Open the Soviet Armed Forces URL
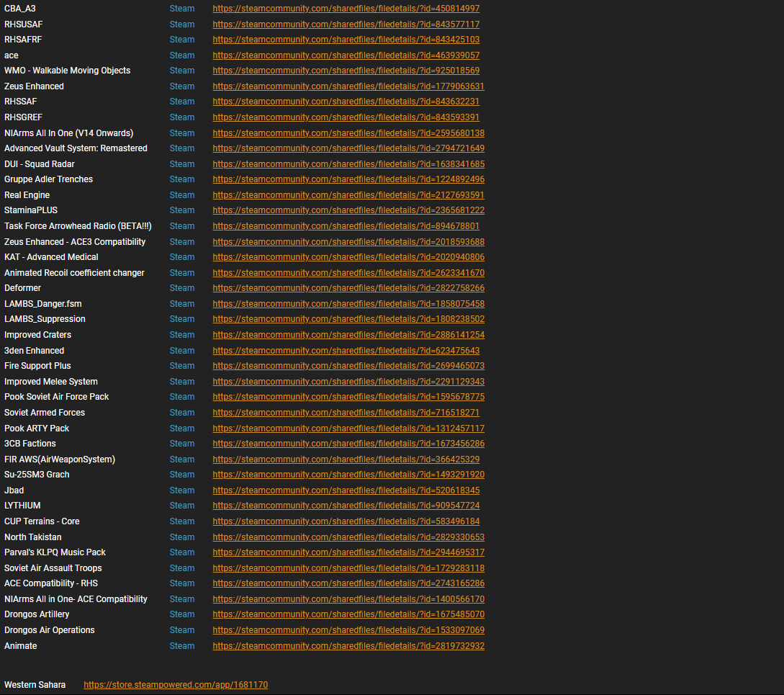 [x=346, y=413]
